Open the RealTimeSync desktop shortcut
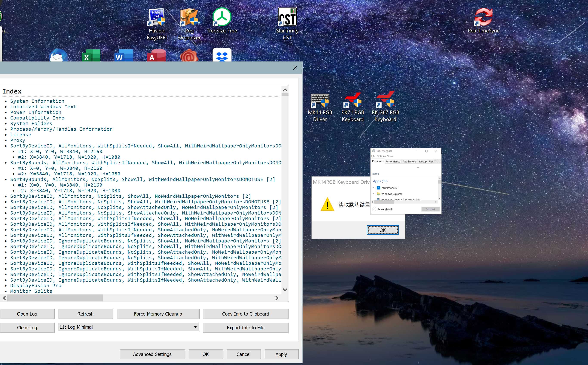 [x=483, y=17]
